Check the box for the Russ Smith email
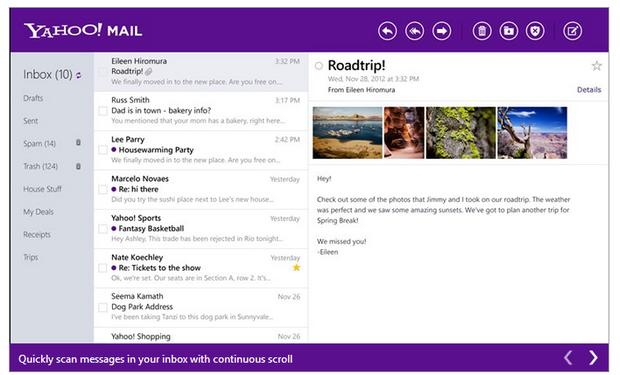620x375 pixels. pyautogui.click(x=102, y=111)
